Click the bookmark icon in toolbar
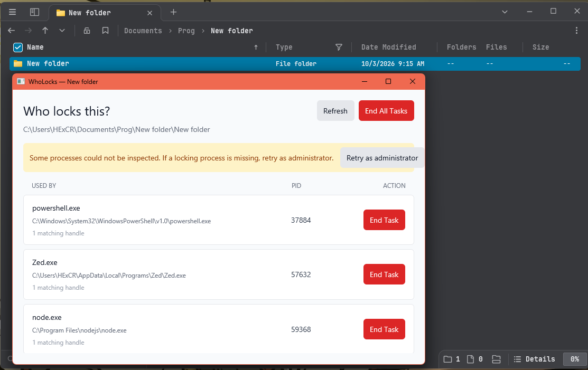 105,31
